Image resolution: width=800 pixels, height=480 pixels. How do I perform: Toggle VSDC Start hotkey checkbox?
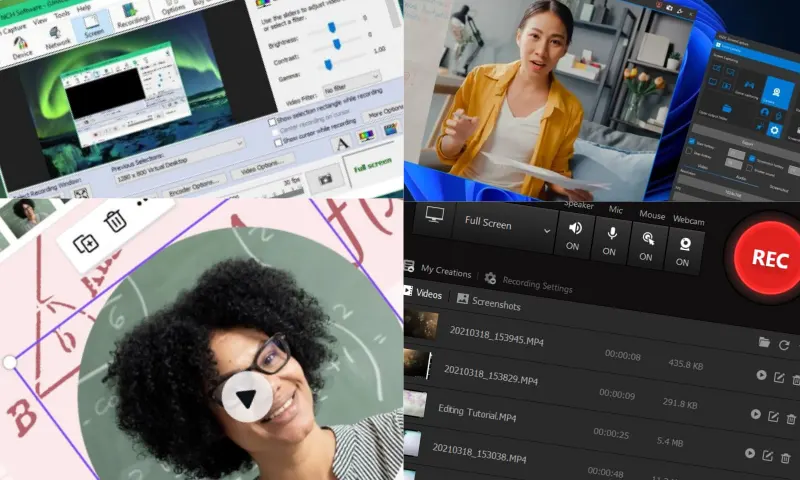[x=692, y=141]
